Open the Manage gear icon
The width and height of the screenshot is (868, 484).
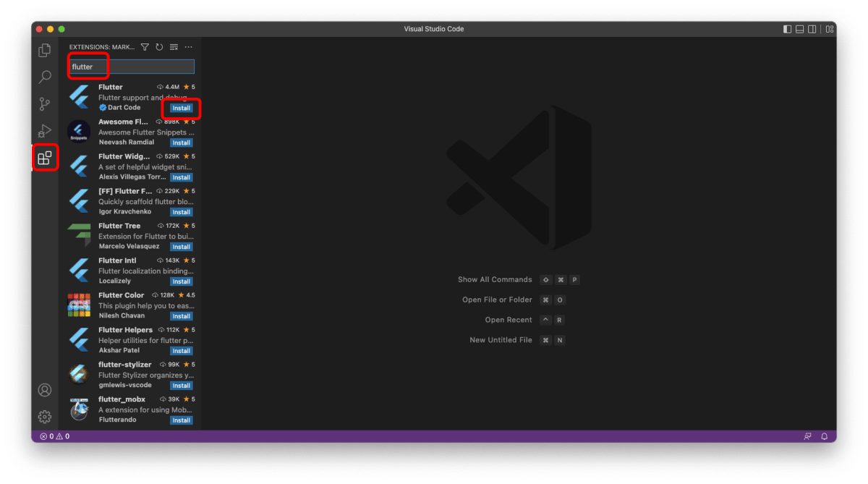[x=45, y=417]
